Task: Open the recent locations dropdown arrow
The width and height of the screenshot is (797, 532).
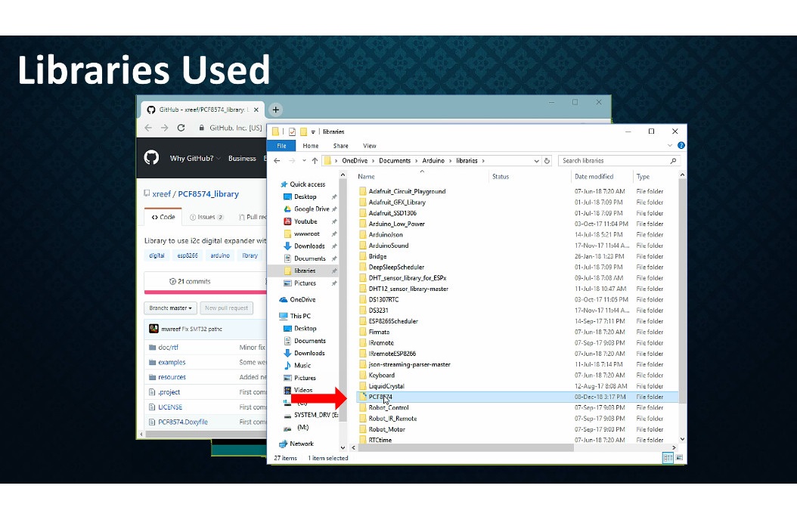Action: 304,160
